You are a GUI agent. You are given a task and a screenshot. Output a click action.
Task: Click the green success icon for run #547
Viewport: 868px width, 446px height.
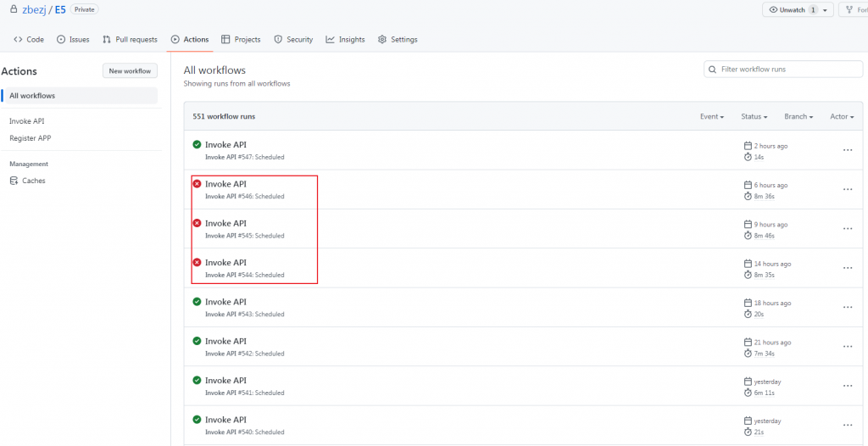coord(197,145)
